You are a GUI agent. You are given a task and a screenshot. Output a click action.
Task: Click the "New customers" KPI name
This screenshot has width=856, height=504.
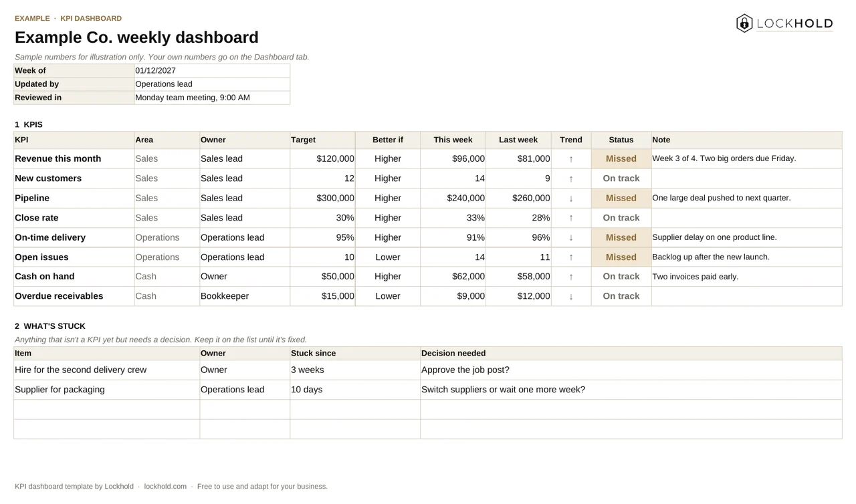48,178
